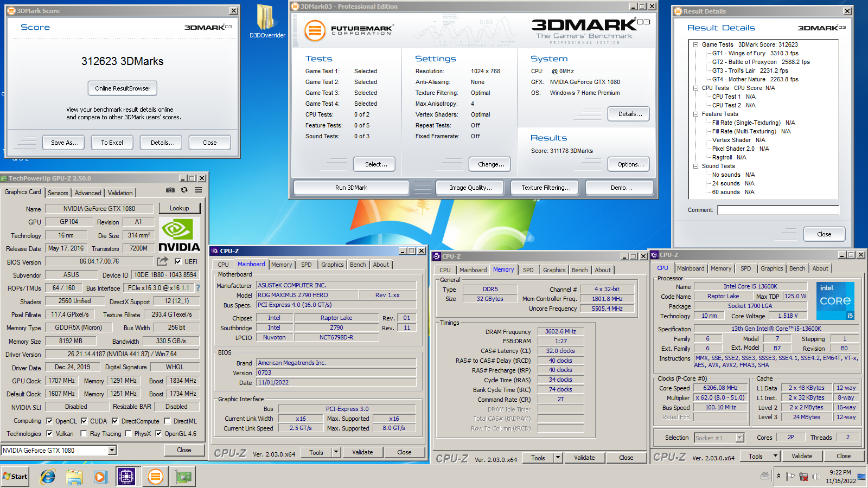
Task: Open the GPU selection dropdown in GPU-Z
Action: [x=112, y=450]
